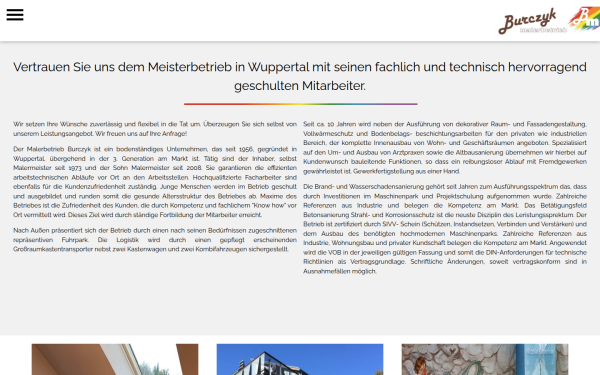Open the blue sky glass building thumbnail
Image resolution: width=600 pixels, height=375 pixels.
pyautogui.click(x=300, y=359)
